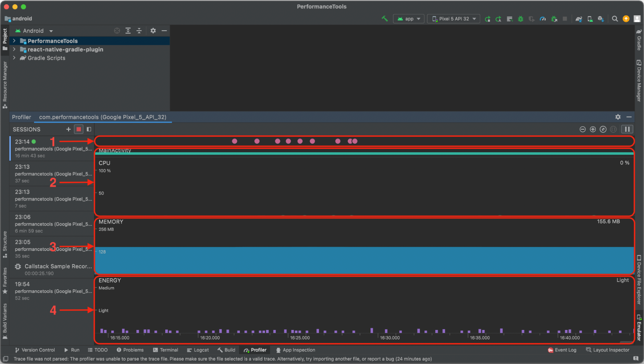Image resolution: width=644 pixels, height=364 pixels.
Task: Open the MEMORY profiler graph
Action: 364,246
